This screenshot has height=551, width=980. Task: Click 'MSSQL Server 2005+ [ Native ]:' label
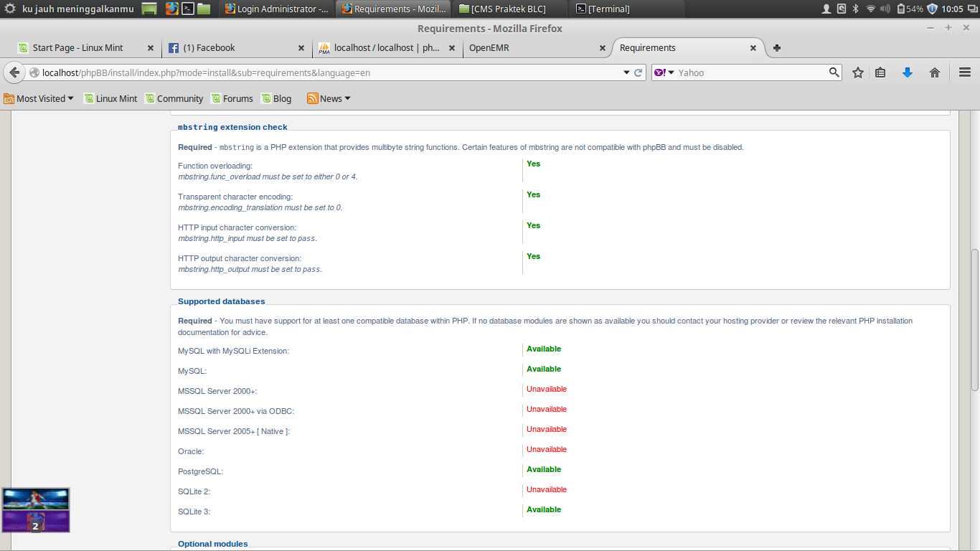click(x=234, y=431)
